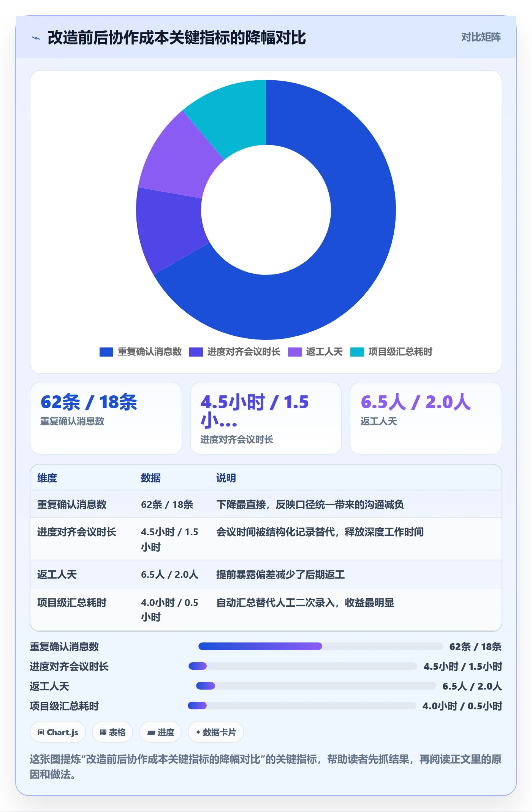
Task: Click the 维度 column header
Action: click(x=47, y=478)
